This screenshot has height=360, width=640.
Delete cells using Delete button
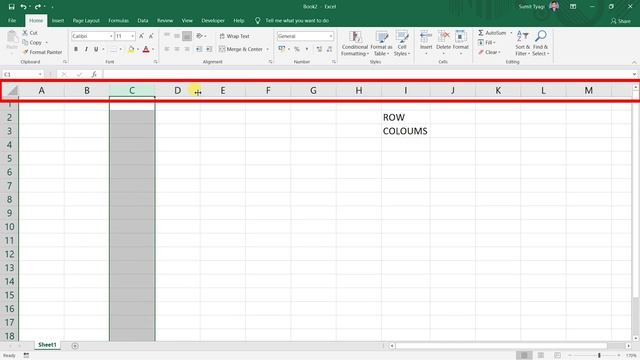[443, 42]
